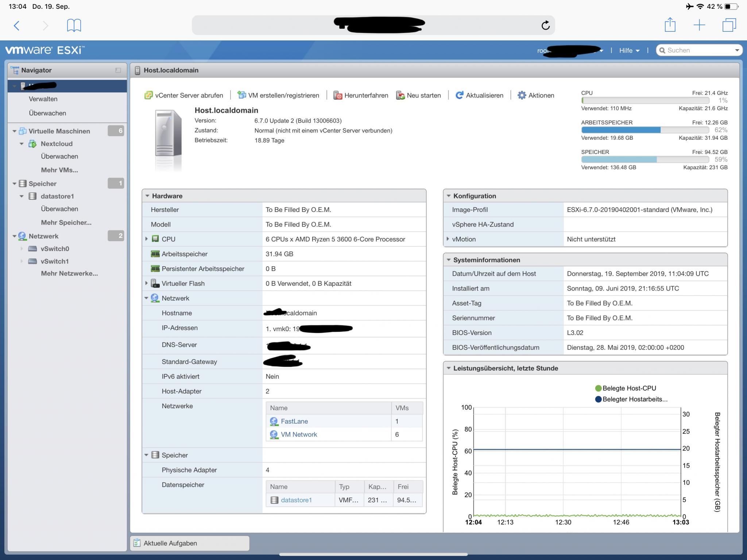Collapse the Hardware panel

pyautogui.click(x=147, y=196)
